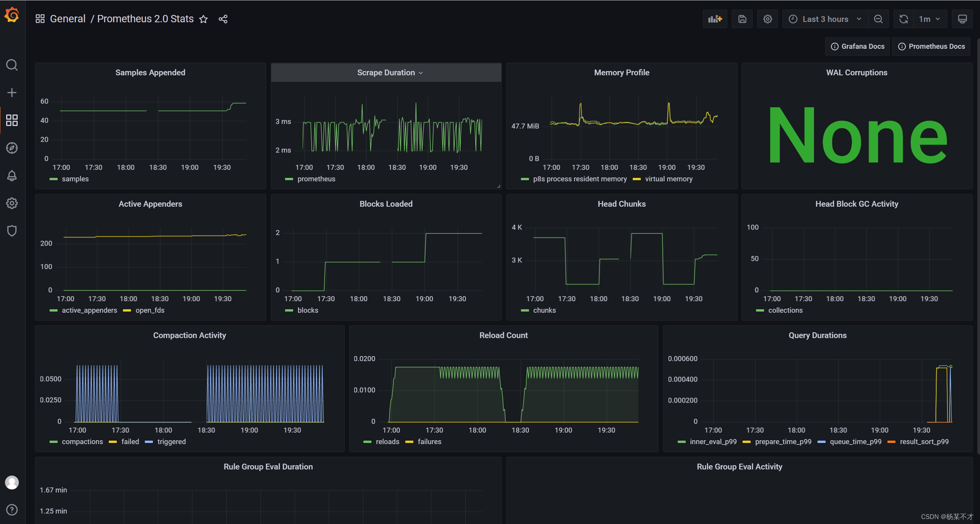Open the WAL Corruptions panel title menu

[x=857, y=73]
